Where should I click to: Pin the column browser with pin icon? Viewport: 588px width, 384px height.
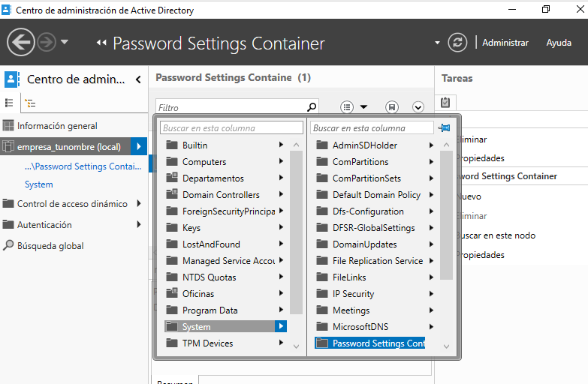pos(445,128)
